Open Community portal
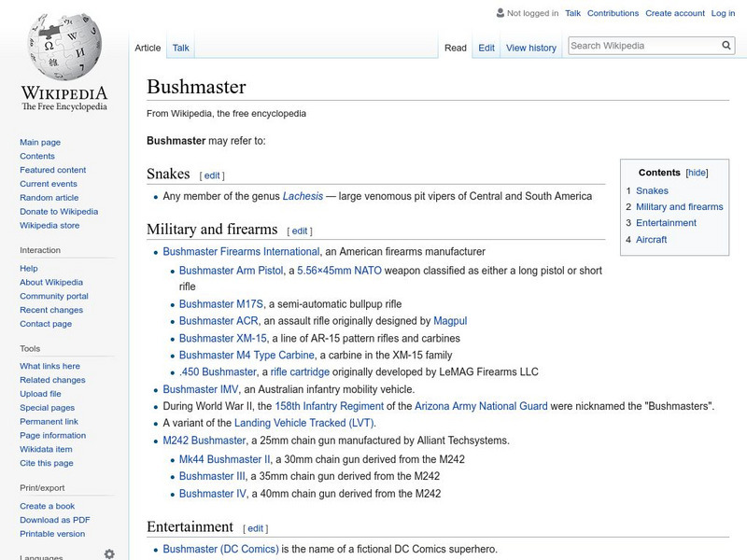Screen dimensions: 747x560 (54, 296)
